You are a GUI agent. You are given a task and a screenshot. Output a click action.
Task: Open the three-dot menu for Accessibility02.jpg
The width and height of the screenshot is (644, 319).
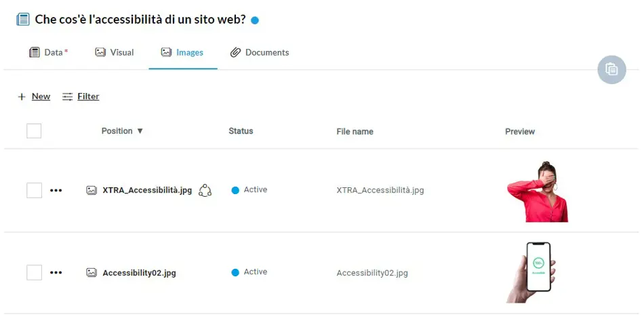(x=56, y=273)
